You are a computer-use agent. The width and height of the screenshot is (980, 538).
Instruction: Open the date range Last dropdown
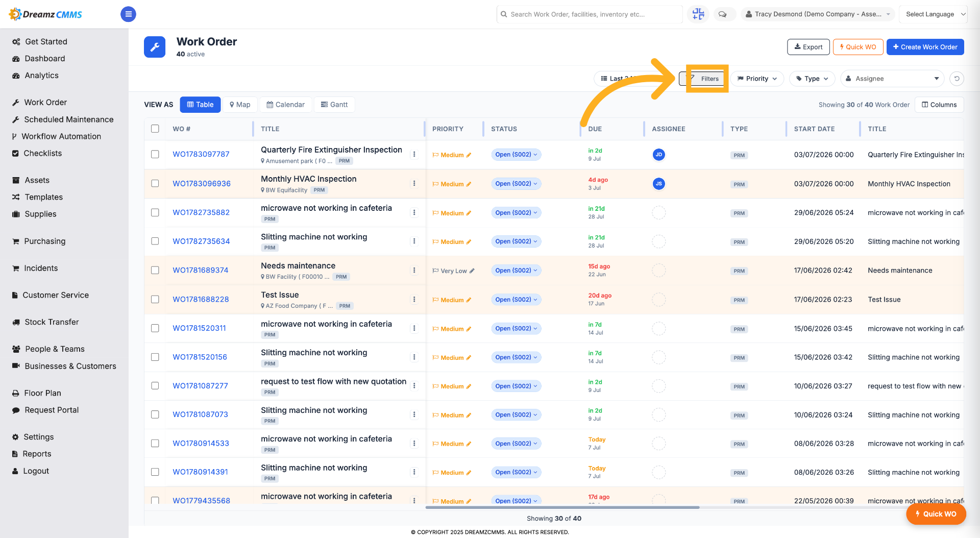pos(633,79)
